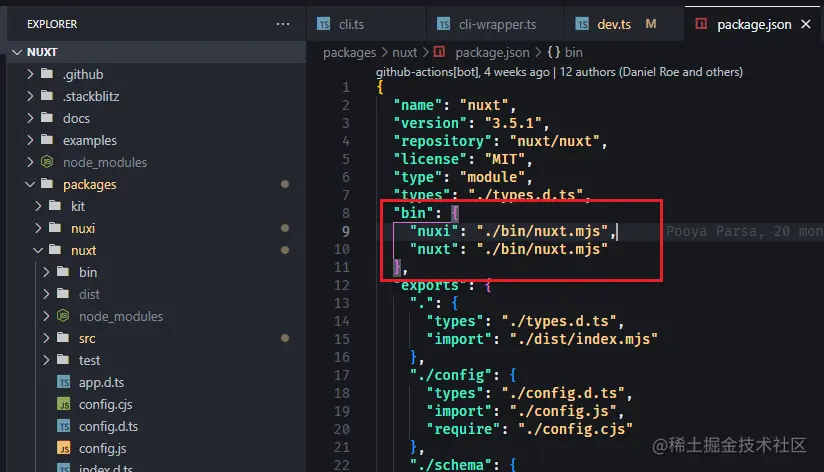Click nuxi folder icon
Viewport: 824px width, 472px height.
pos(55,228)
